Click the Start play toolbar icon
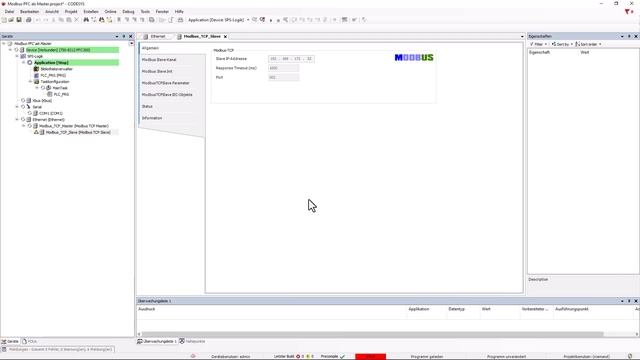This screenshot has width=640, height=360. click(x=271, y=20)
